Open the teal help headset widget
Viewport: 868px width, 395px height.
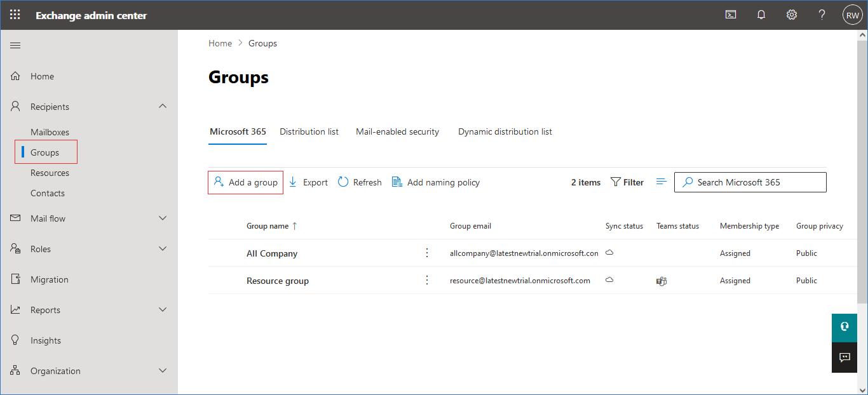844,326
